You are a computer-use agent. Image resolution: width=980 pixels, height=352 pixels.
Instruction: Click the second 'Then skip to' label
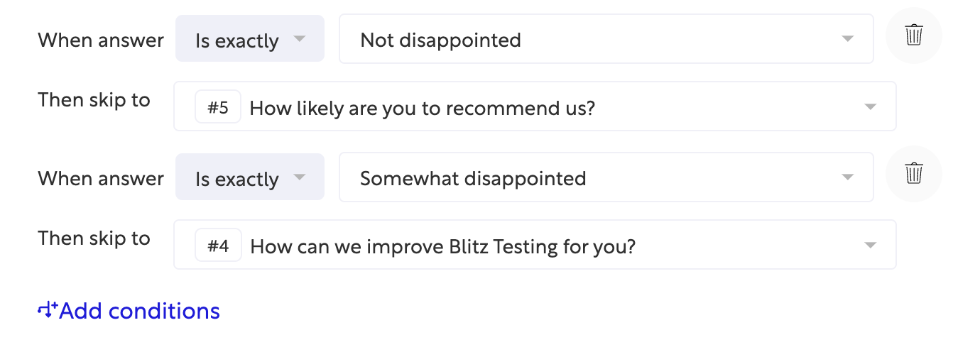pos(94,238)
